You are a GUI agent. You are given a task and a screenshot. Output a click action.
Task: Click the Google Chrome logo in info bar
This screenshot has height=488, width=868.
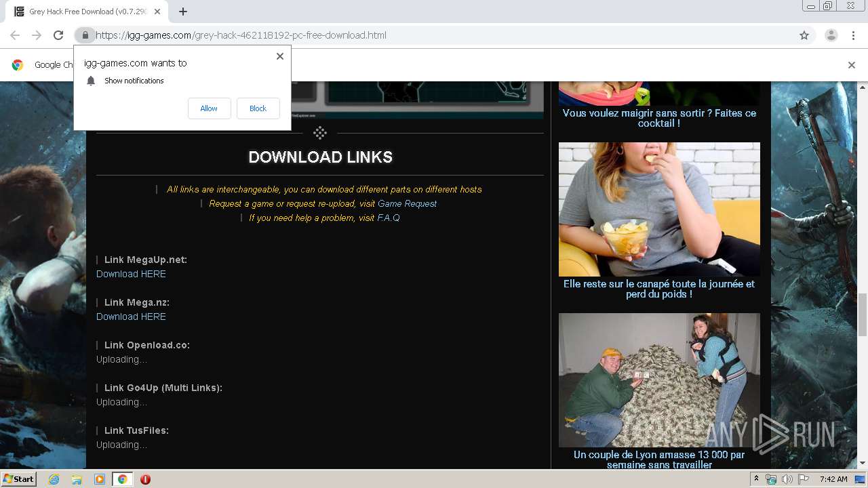(18, 65)
